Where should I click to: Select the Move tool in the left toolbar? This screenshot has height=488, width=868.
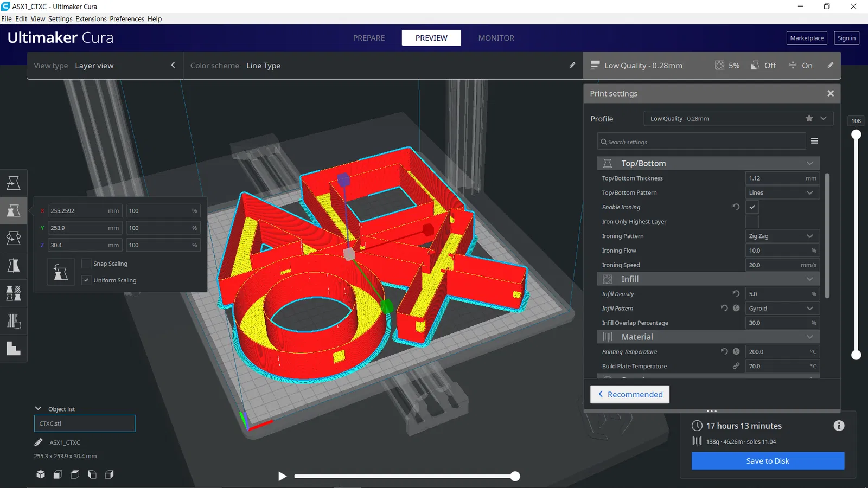click(14, 183)
